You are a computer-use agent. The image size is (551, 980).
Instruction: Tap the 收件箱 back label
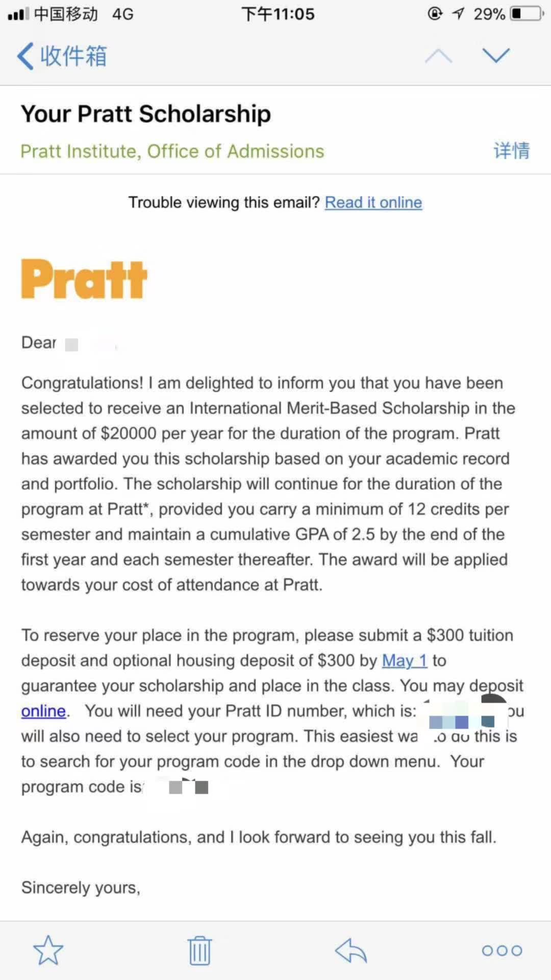(73, 56)
